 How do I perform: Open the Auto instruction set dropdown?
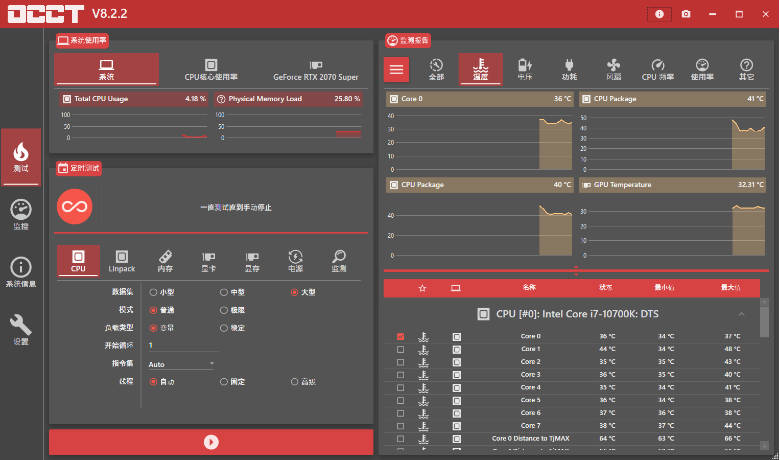(182, 364)
